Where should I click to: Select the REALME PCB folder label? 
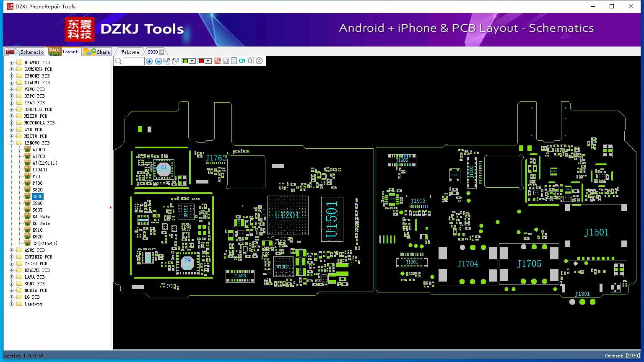pos(37,270)
